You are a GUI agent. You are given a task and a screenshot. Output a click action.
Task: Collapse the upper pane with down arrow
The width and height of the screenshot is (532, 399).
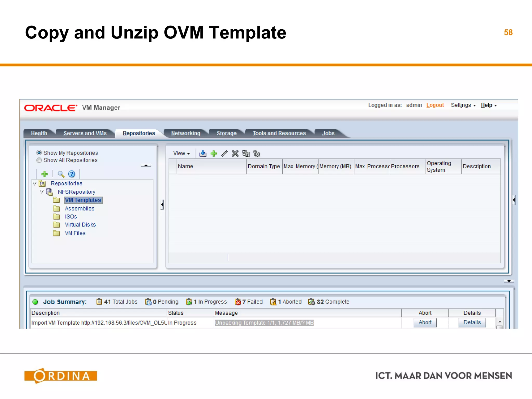point(509,281)
